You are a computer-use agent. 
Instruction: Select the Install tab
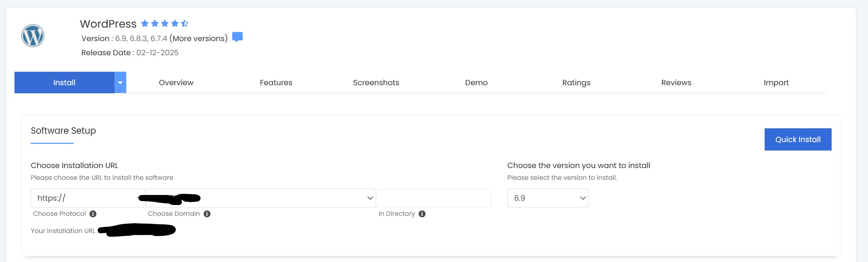(x=64, y=82)
